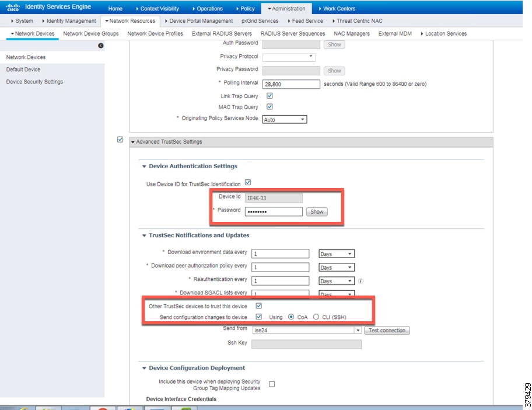Select the Network Devices tab
The image size is (532, 410).
33,34
